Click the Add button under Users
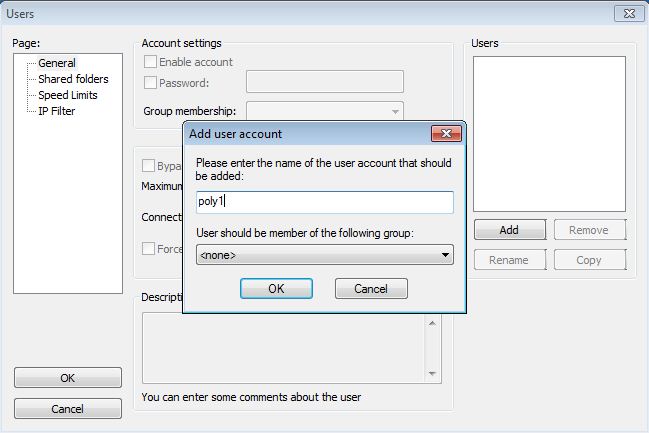The height and width of the screenshot is (433, 649). (x=509, y=230)
